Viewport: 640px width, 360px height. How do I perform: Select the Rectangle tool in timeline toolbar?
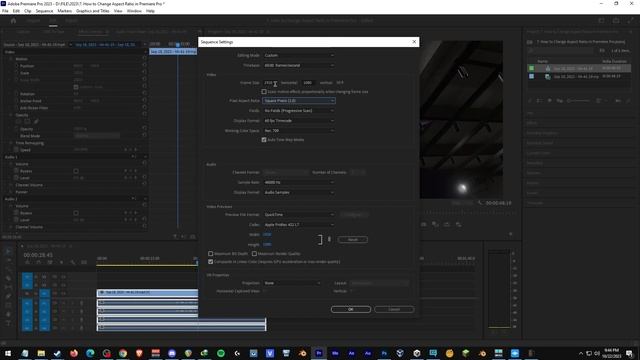pos(8,305)
